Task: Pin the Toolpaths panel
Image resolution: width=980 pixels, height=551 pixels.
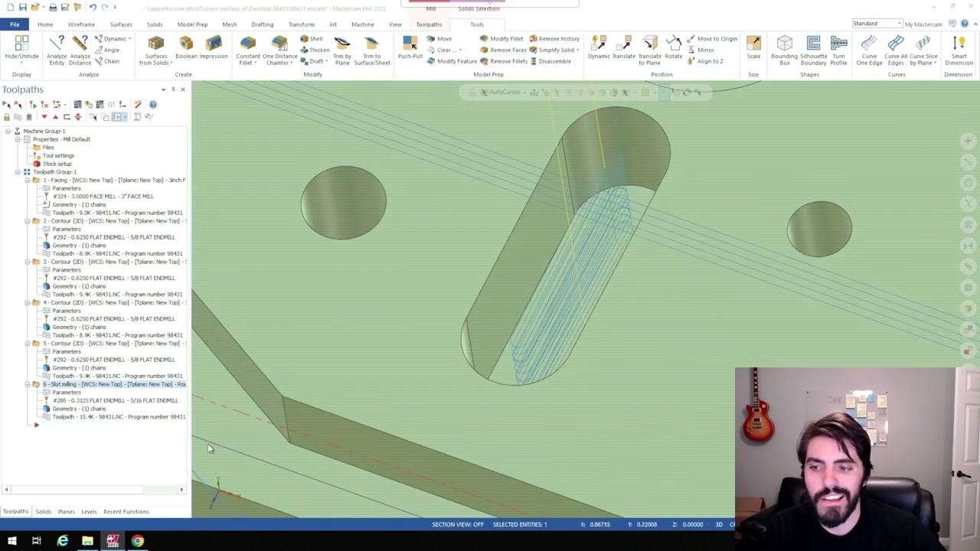Action: [x=173, y=90]
